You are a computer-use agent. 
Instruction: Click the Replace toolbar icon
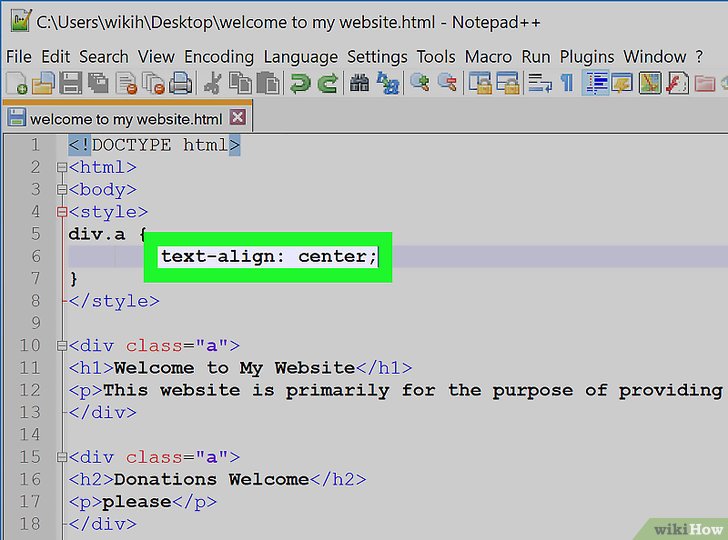388,84
